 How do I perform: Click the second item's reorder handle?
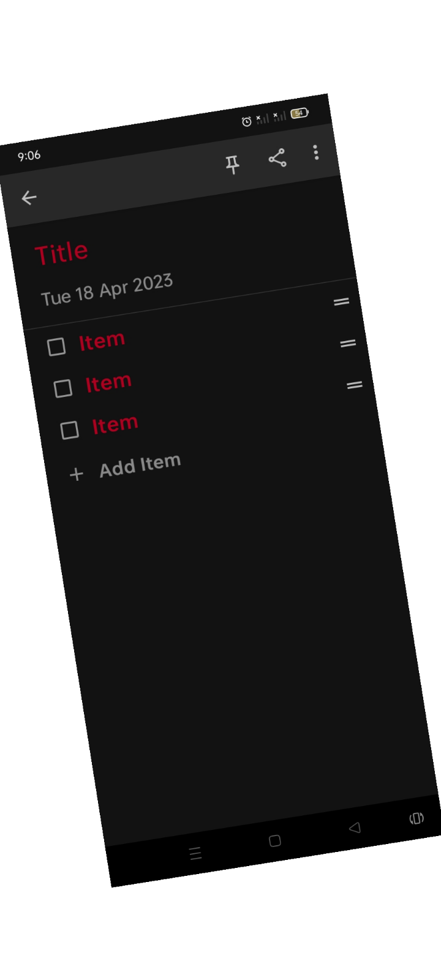click(348, 344)
